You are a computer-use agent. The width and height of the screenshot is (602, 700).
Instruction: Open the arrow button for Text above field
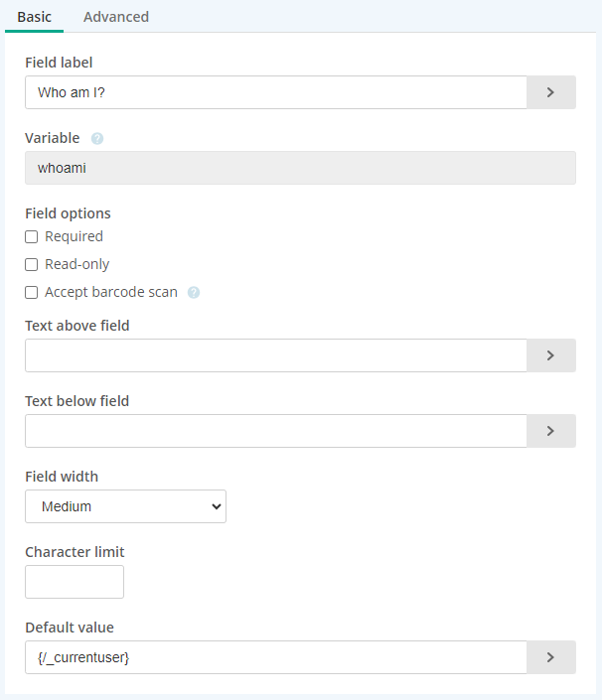(550, 355)
